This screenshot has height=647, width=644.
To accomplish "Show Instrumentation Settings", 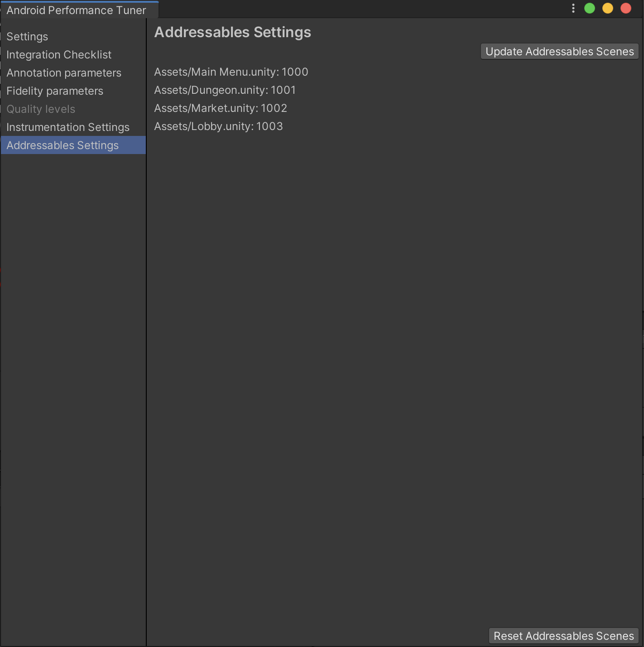I will (x=68, y=127).
